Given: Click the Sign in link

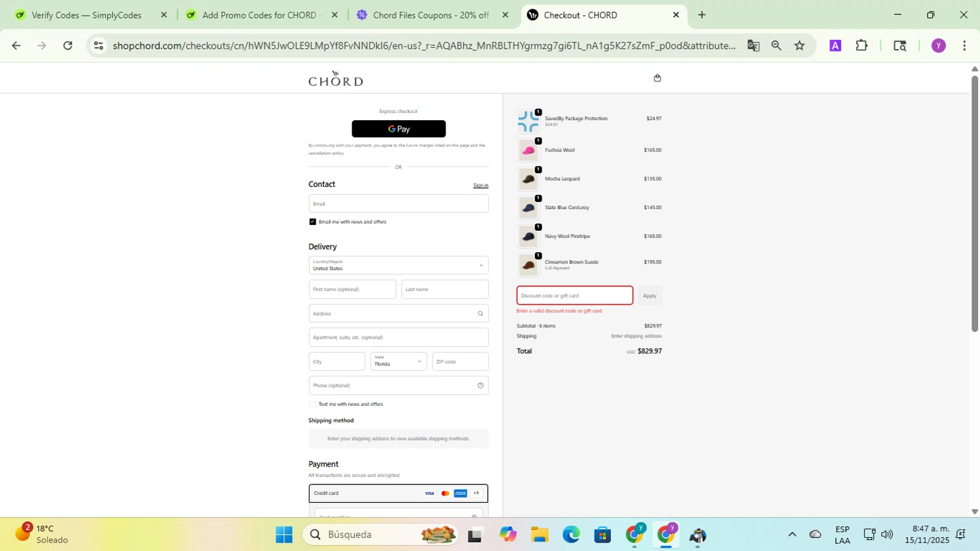Looking at the screenshot, I should pyautogui.click(x=481, y=186).
